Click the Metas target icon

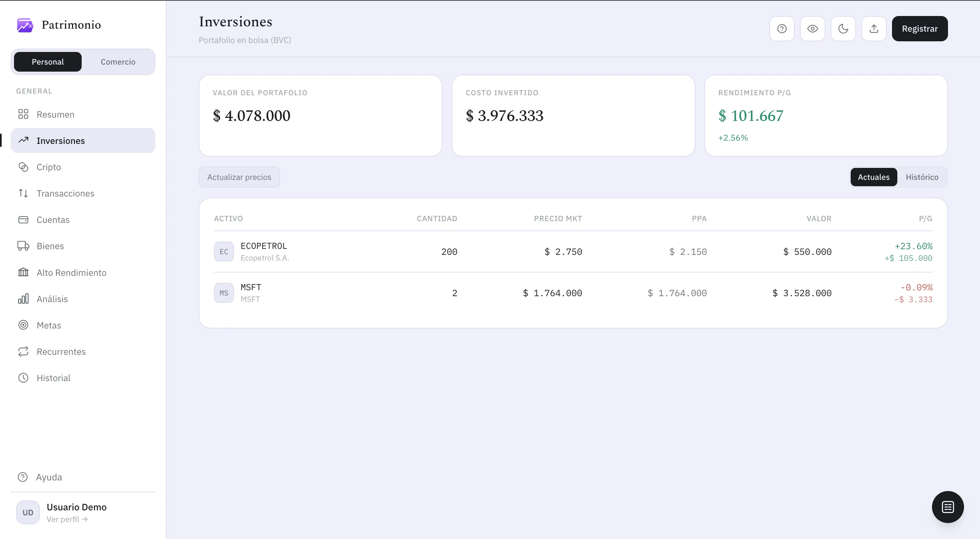click(x=23, y=324)
